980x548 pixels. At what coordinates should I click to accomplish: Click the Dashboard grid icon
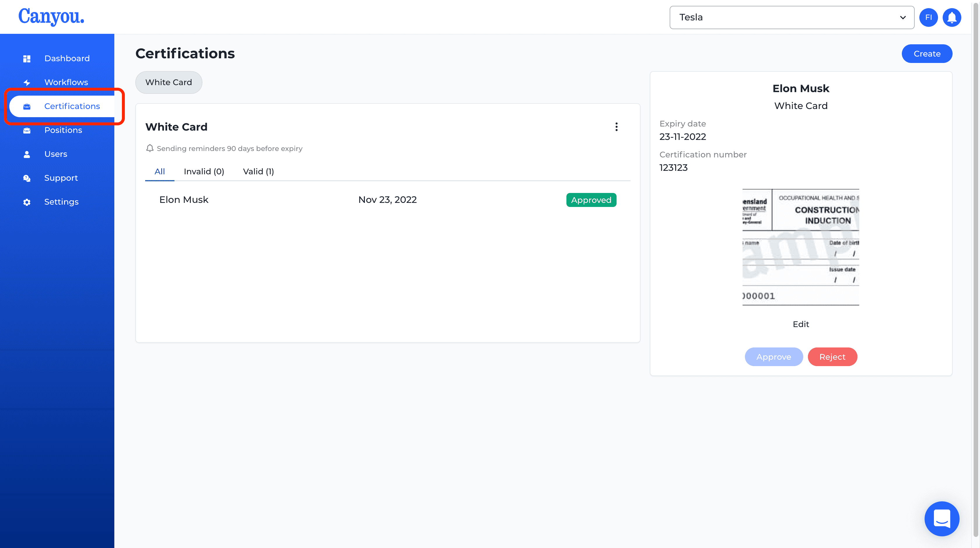pyautogui.click(x=27, y=59)
